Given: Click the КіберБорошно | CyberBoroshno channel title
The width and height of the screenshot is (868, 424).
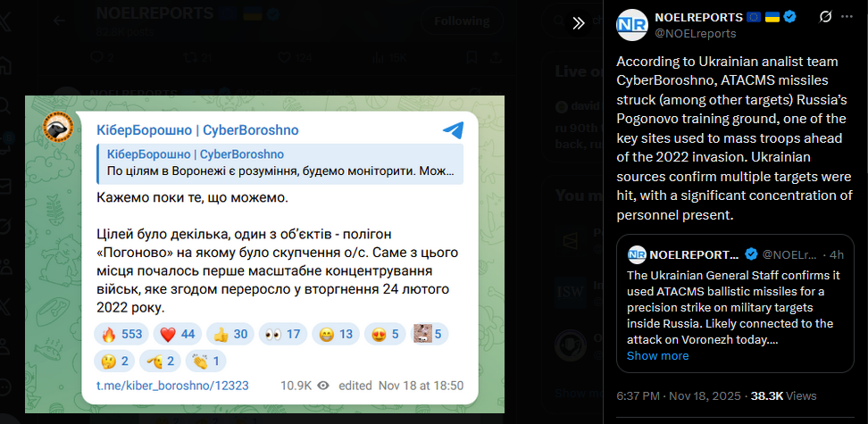Looking at the screenshot, I should pyautogui.click(x=197, y=130).
